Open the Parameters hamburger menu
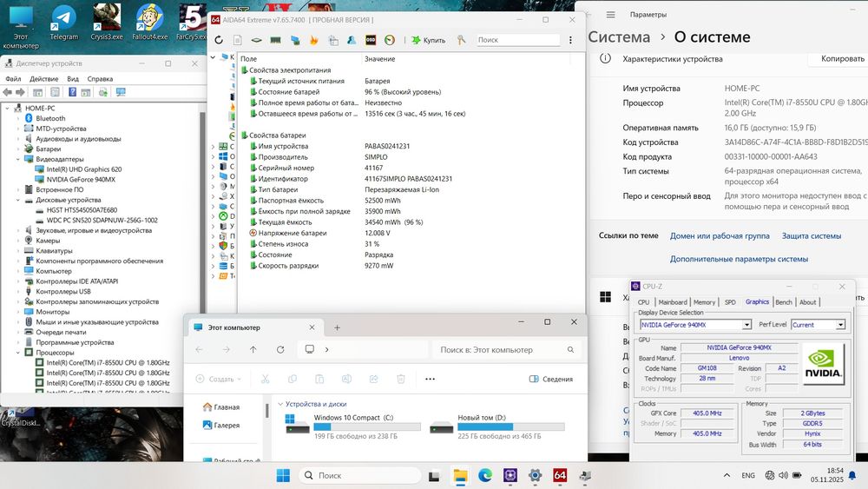Image resolution: width=868 pixels, height=489 pixels. pos(610,15)
